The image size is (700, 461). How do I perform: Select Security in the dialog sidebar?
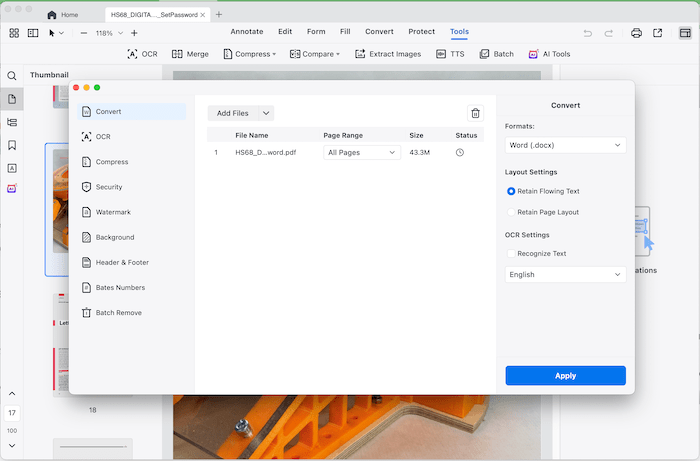tap(108, 187)
